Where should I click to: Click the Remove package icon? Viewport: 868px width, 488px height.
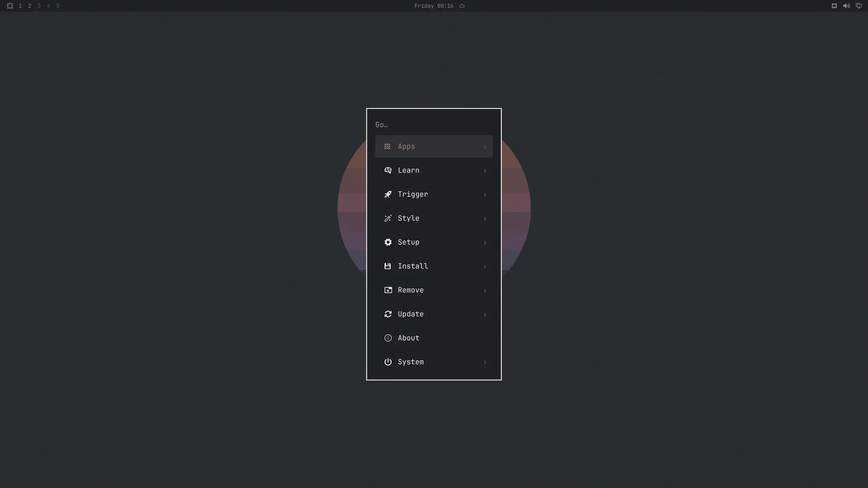pyautogui.click(x=388, y=290)
